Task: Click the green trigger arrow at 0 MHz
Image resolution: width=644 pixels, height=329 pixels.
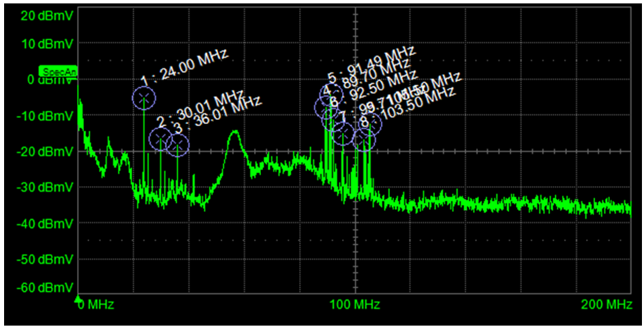Action: tap(78, 298)
